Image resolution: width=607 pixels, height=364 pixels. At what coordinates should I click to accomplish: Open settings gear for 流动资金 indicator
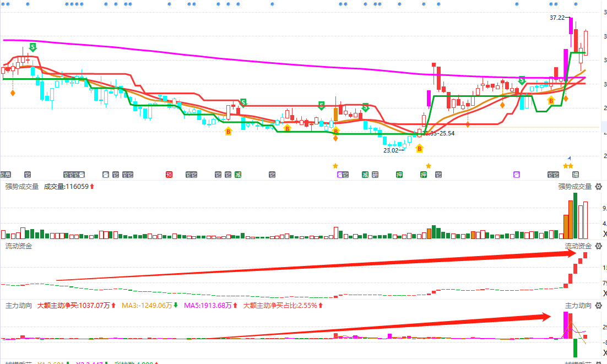598,246
